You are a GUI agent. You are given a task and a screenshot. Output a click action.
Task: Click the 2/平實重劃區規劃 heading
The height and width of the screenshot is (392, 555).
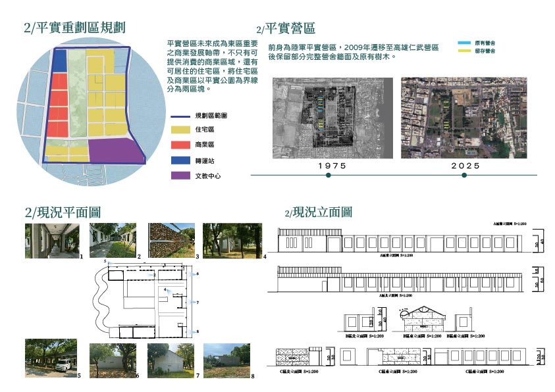[x=74, y=28]
